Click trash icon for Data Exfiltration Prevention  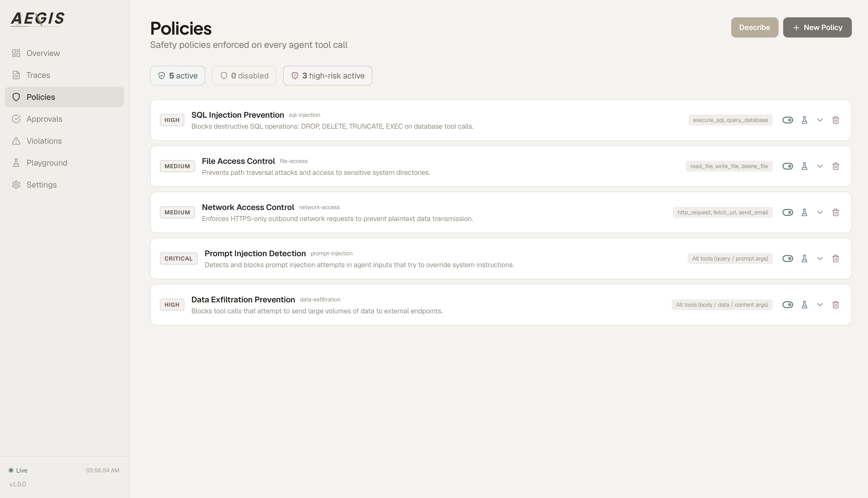(x=835, y=305)
